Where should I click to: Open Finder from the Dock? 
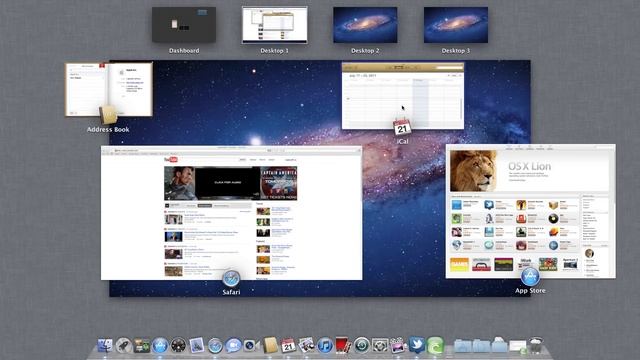(105, 345)
